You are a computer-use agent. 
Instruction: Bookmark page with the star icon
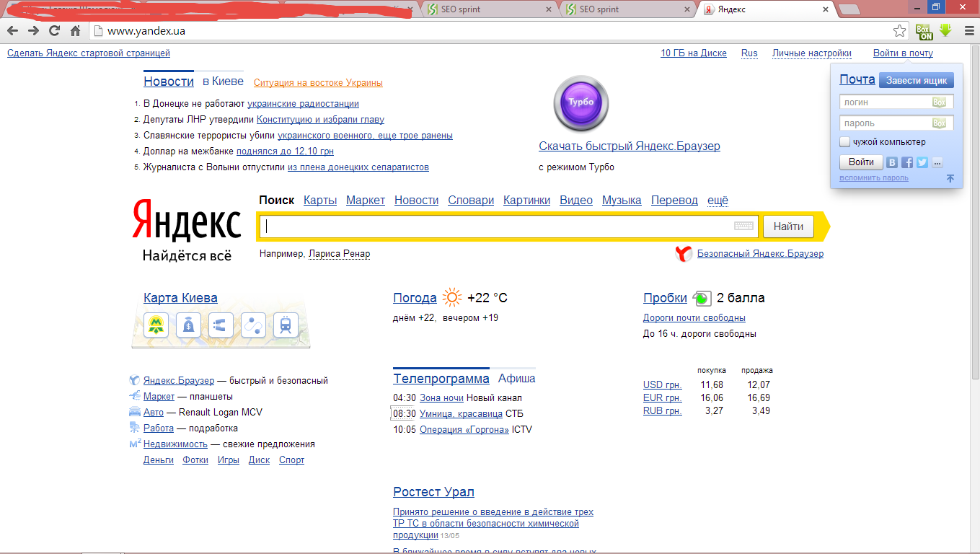pos(899,30)
